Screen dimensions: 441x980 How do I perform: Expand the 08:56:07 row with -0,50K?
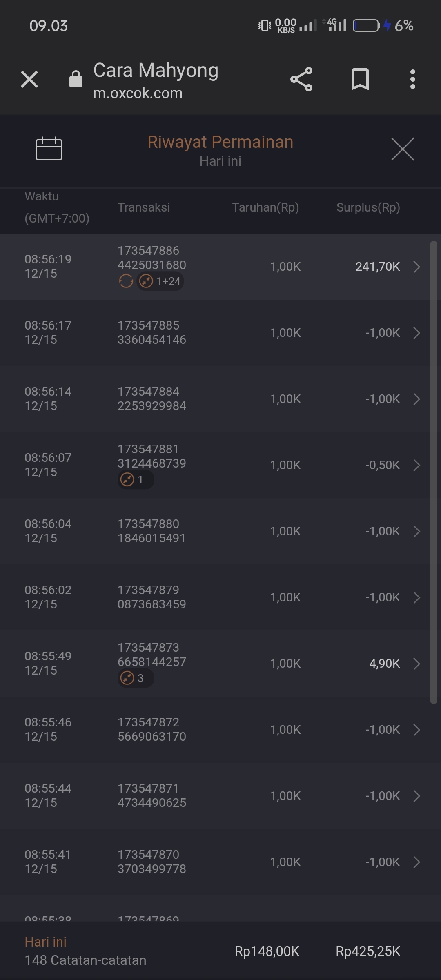416,465
